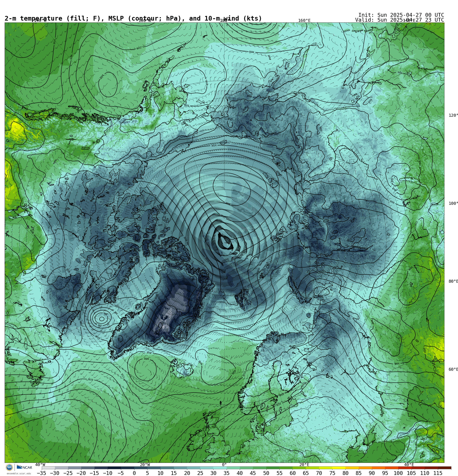The height and width of the screenshot is (476, 458).
Task: Click the '0°' longitude label at bottom
Action: point(224,465)
